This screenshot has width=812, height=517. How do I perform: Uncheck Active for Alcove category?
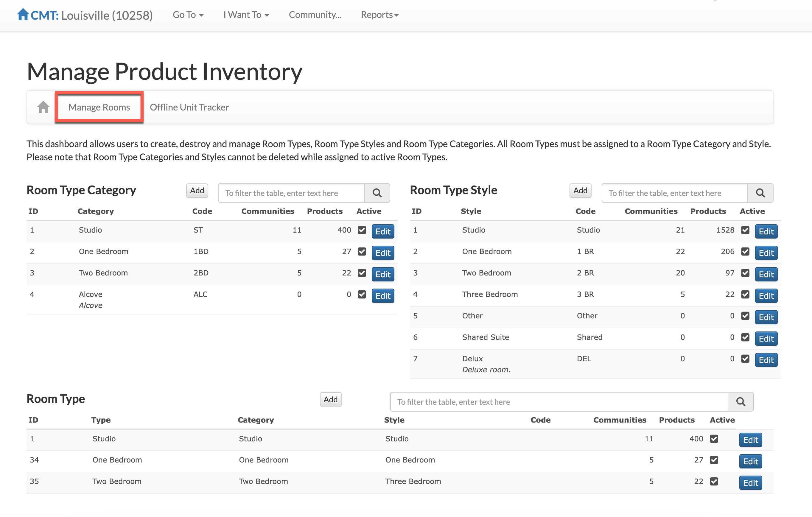click(x=362, y=295)
